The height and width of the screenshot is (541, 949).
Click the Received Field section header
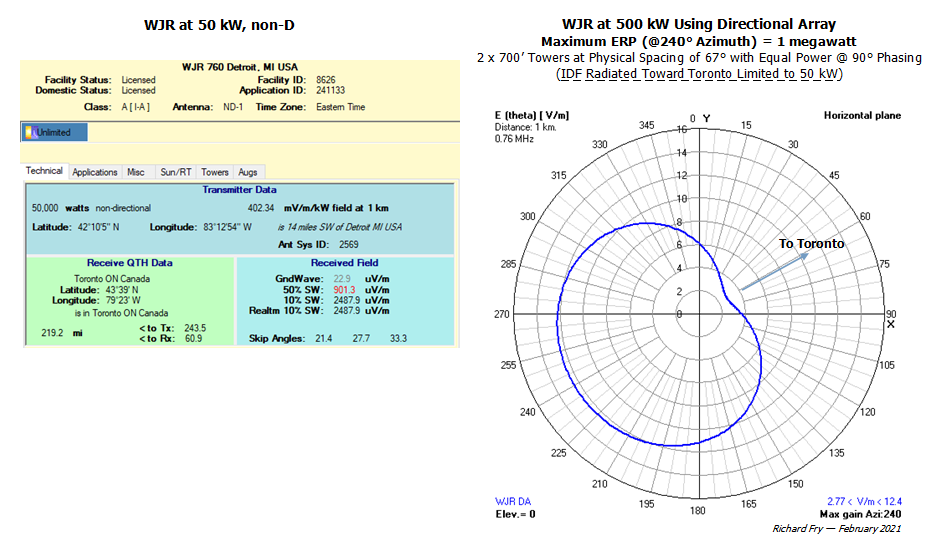[x=344, y=263]
